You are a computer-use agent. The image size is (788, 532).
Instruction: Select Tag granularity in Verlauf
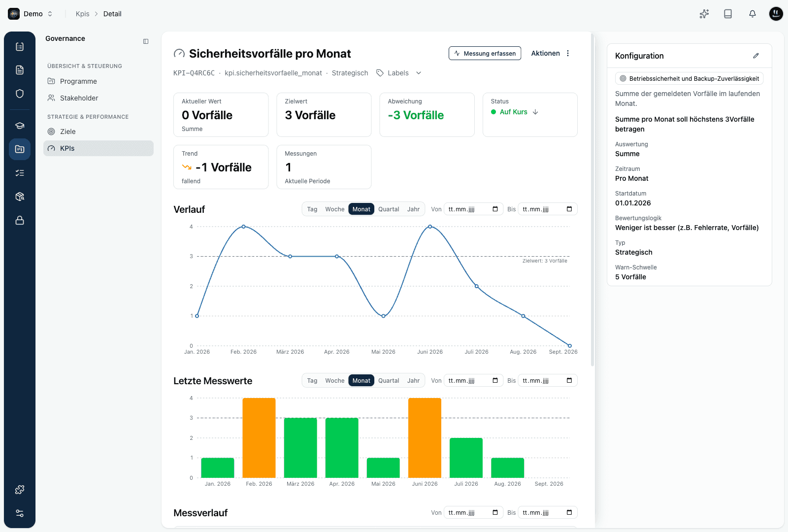point(312,209)
